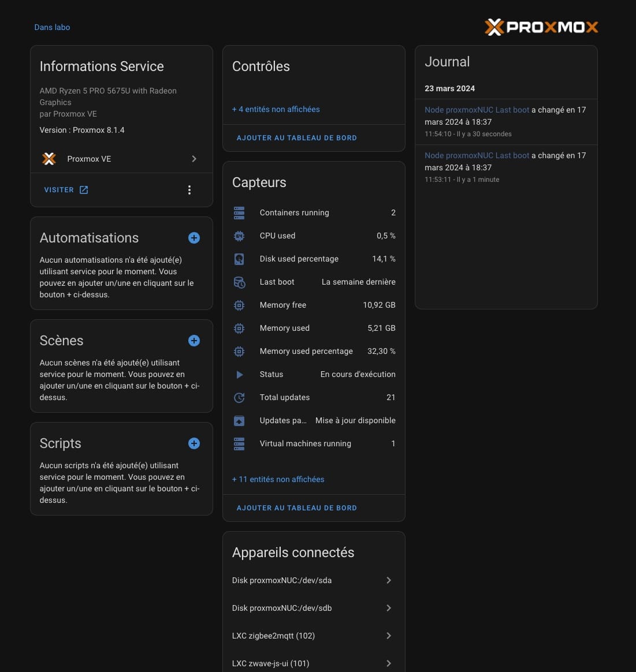The width and height of the screenshot is (636, 672).
Task: Click the Total updates icon
Action: [x=239, y=398]
